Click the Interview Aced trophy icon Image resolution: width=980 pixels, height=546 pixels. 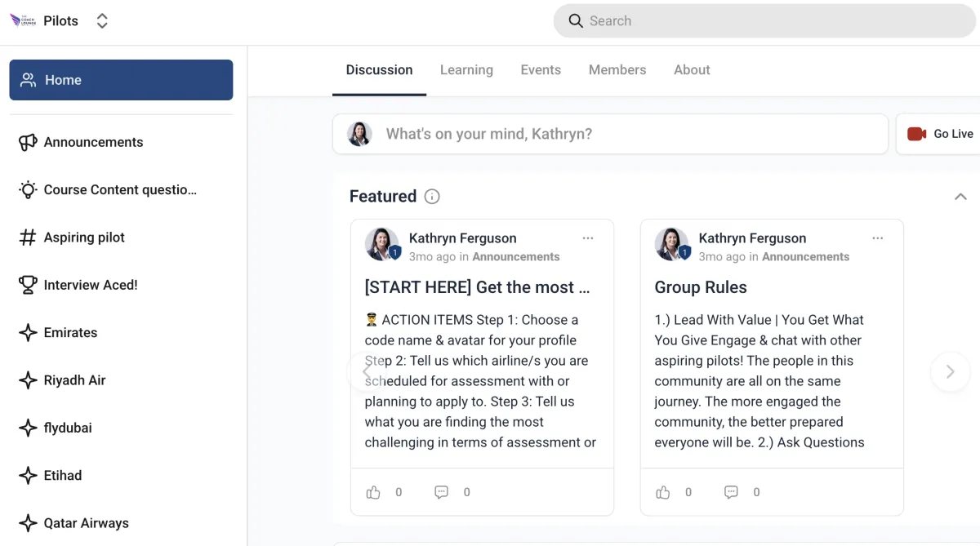pyautogui.click(x=28, y=285)
